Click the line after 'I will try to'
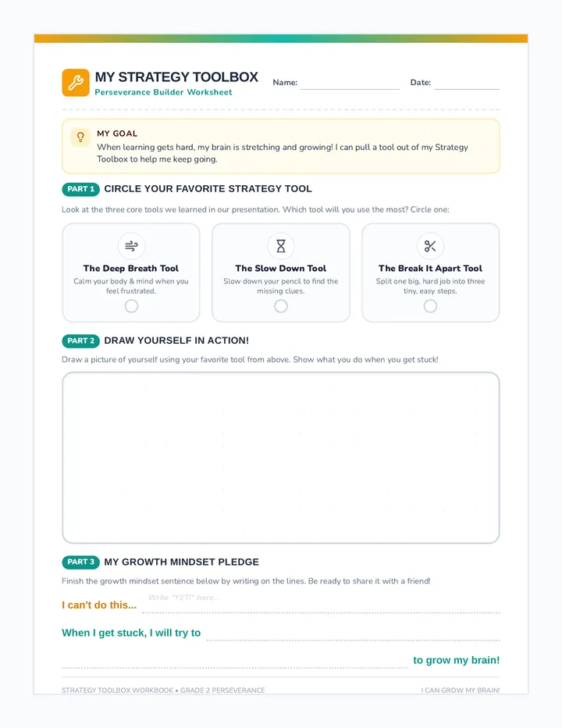The height and width of the screenshot is (728, 562). 353,633
